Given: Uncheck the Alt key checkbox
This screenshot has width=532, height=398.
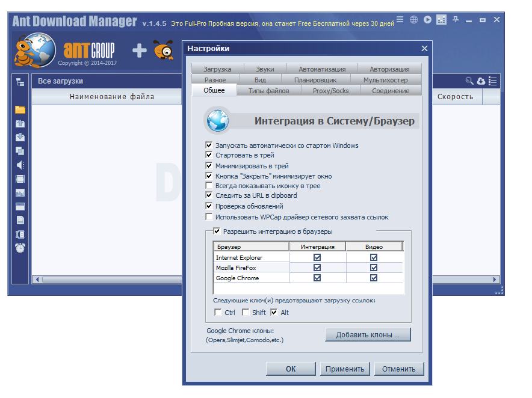Looking at the screenshot, I should tap(274, 312).
